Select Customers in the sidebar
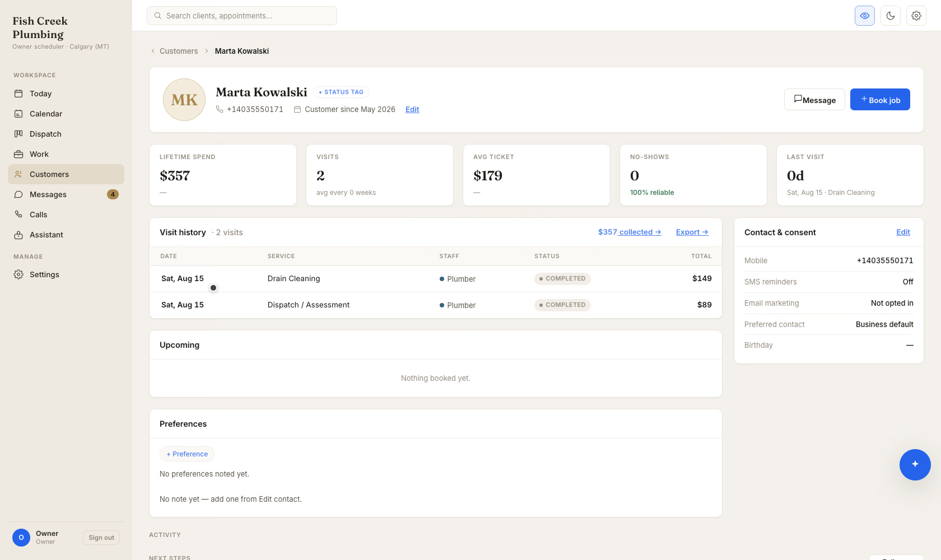 (x=66, y=174)
